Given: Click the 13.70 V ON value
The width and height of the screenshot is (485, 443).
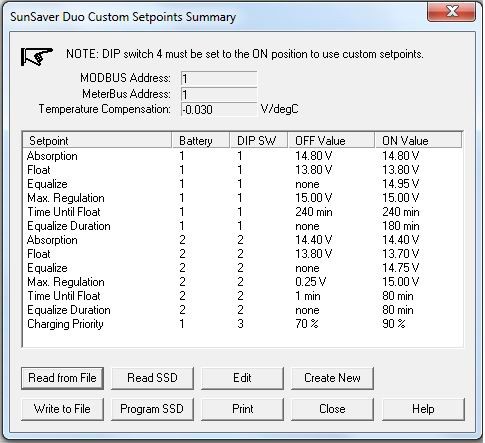Looking at the screenshot, I should coord(400,254).
